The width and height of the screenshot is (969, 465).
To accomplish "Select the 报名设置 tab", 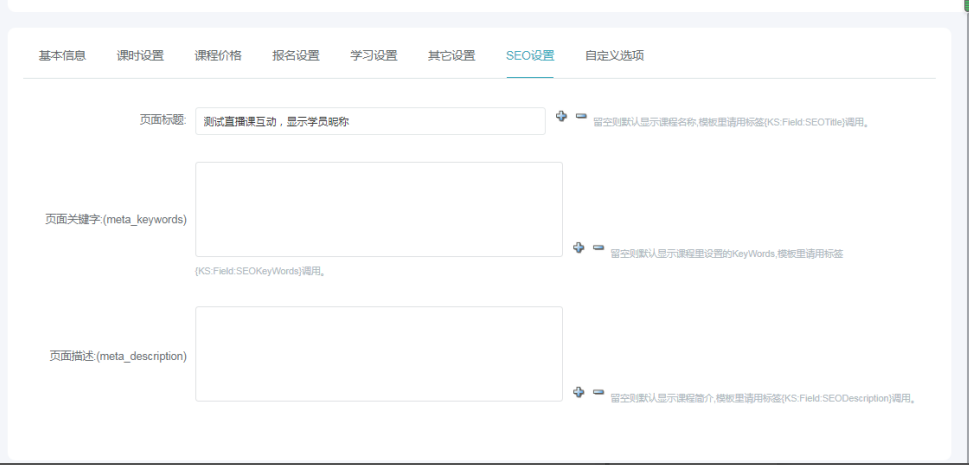I will click(296, 56).
